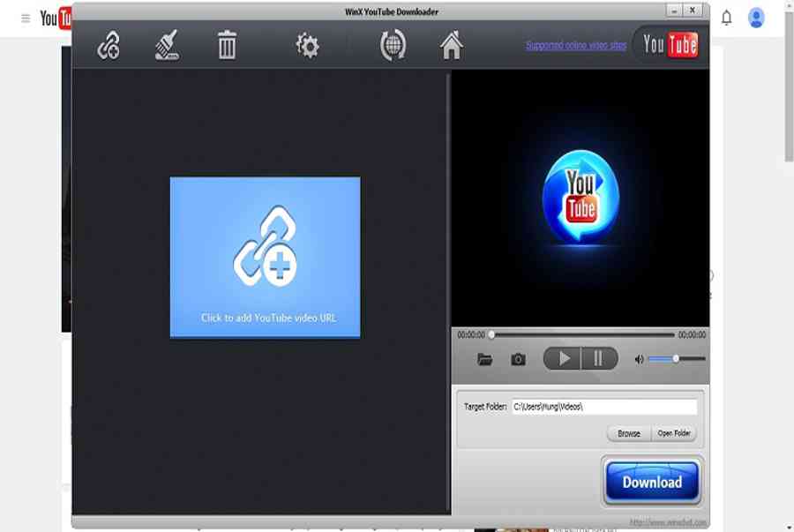Take a snapshot with the camera icon
794x532 pixels.
[518, 359]
